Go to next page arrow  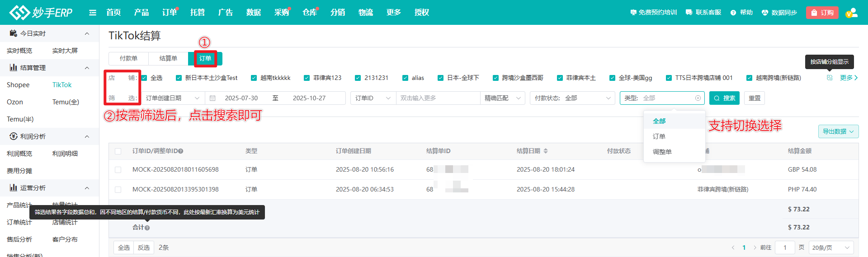pos(755,248)
